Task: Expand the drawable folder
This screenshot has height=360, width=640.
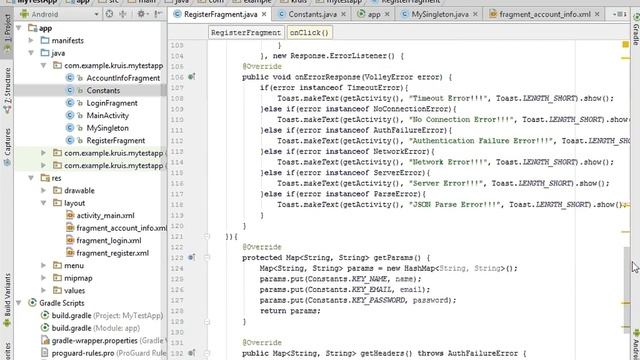Action: click(44, 190)
